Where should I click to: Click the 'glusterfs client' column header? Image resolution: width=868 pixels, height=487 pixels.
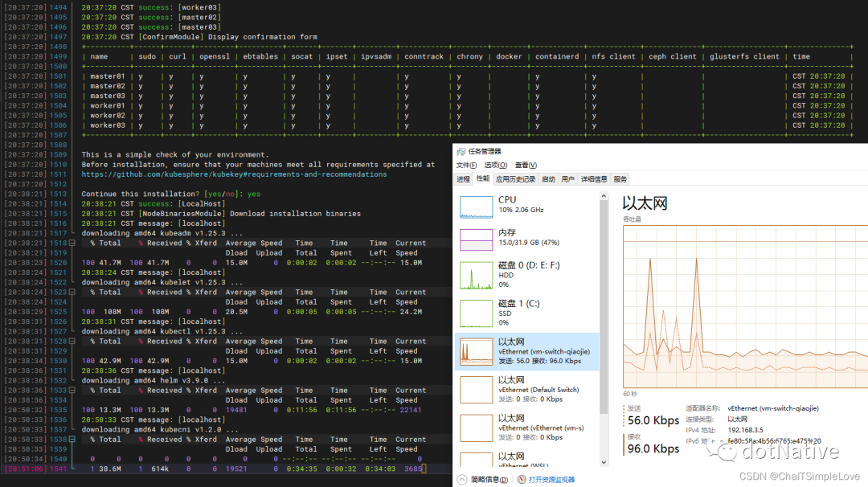(x=744, y=56)
